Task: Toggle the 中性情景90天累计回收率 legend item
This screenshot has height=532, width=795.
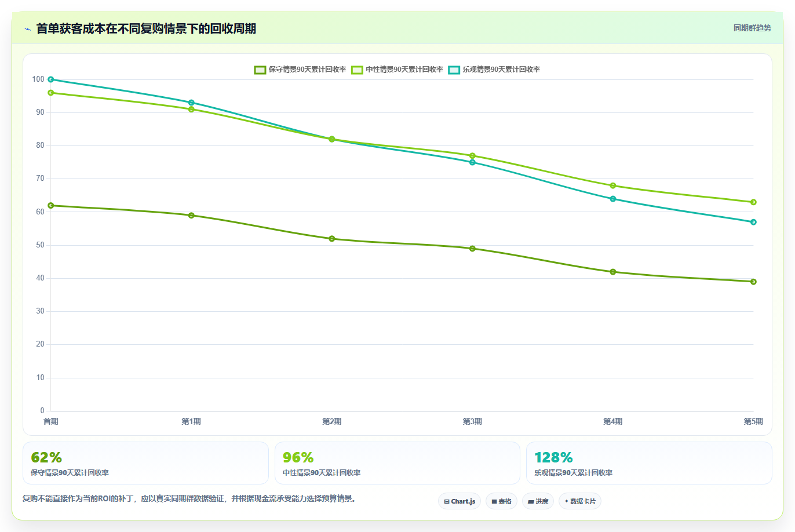Action: coord(397,70)
